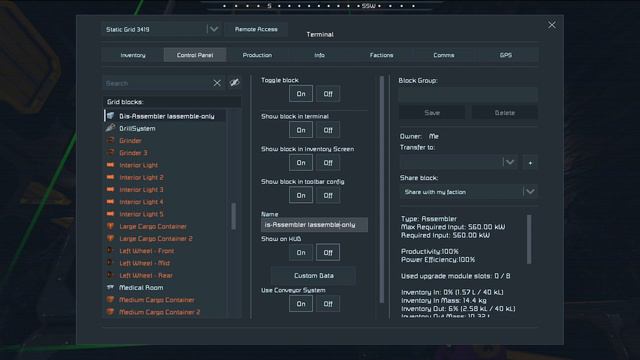Click the wheel icon beside Left Wheel - Front
This screenshot has width=640, height=360.
pos(110,251)
